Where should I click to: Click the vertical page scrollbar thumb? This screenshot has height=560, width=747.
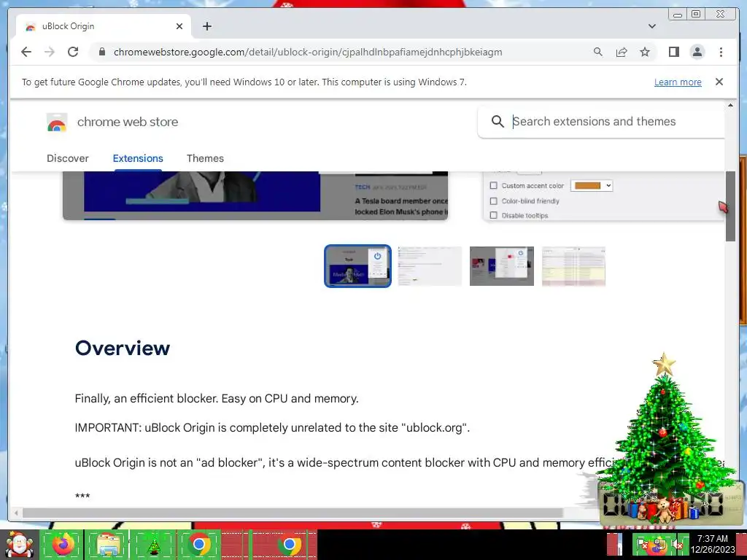click(x=730, y=206)
